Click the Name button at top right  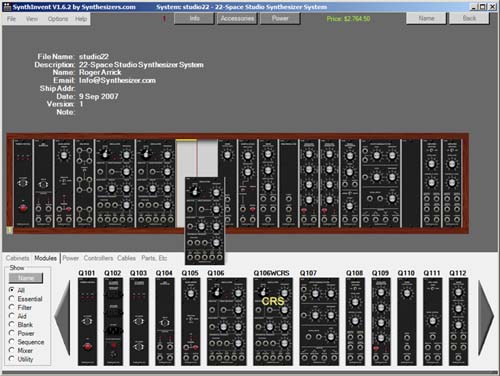point(426,19)
